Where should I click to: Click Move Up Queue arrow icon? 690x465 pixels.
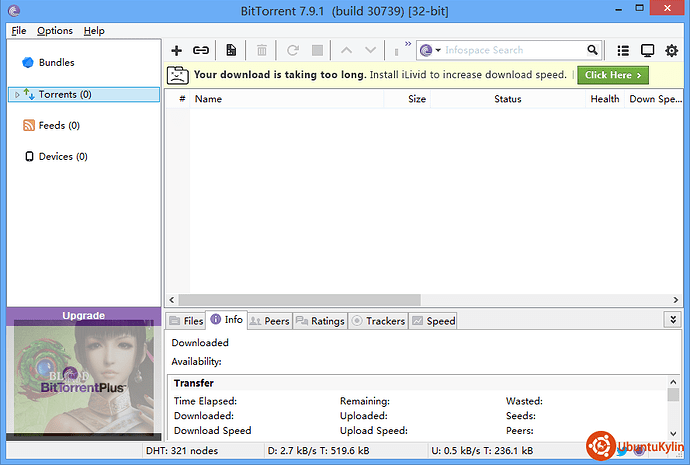(346, 51)
